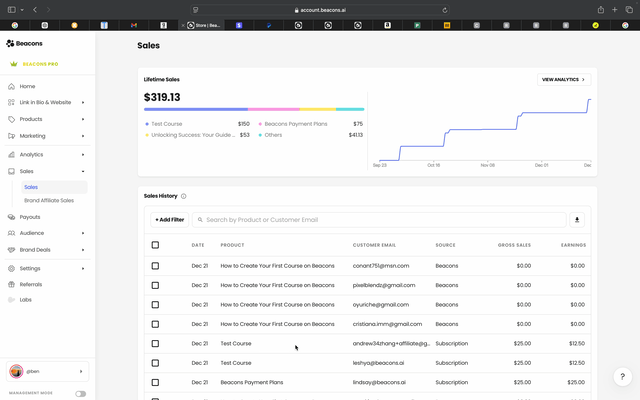
Task: Click blue Test Course sales bar segment
Action: (x=196, y=109)
